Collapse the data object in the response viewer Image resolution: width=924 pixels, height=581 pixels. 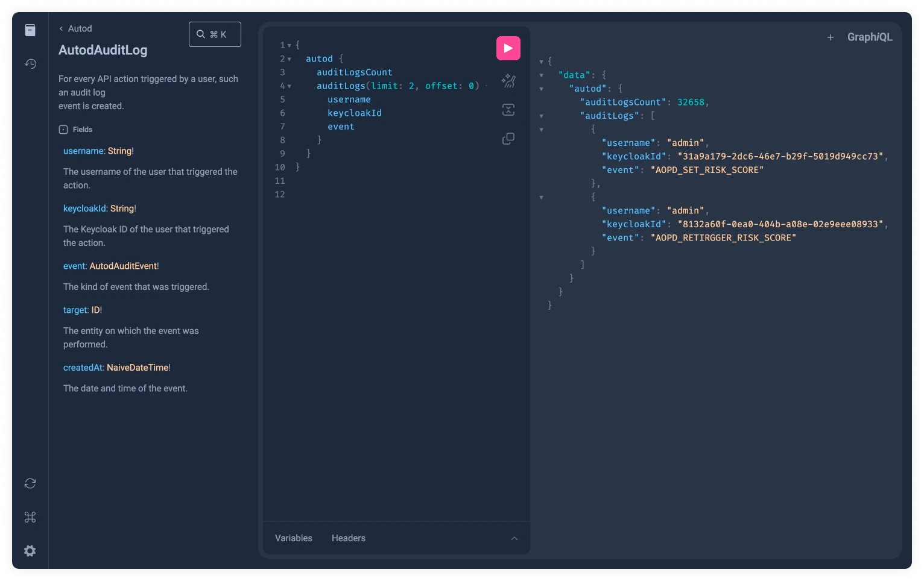[x=541, y=75]
